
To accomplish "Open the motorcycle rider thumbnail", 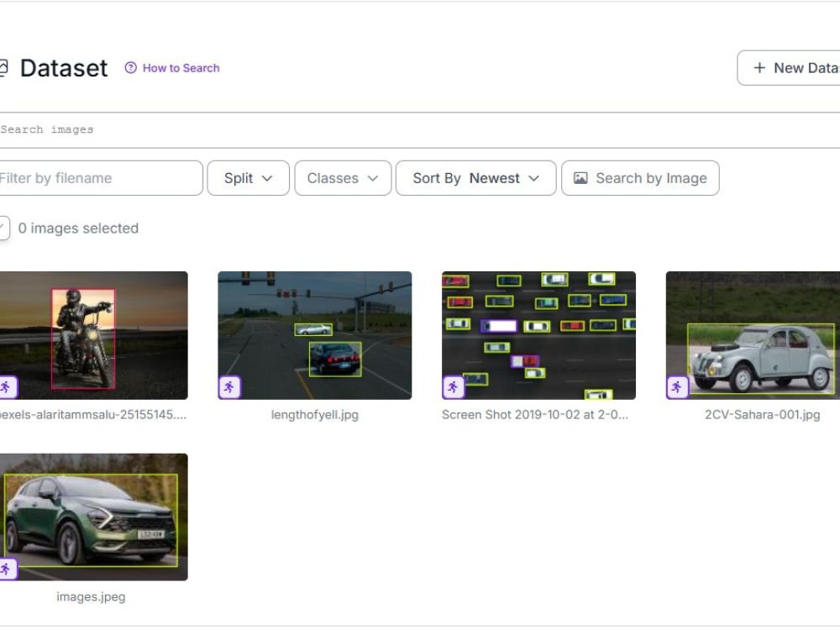I will (x=94, y=335).
